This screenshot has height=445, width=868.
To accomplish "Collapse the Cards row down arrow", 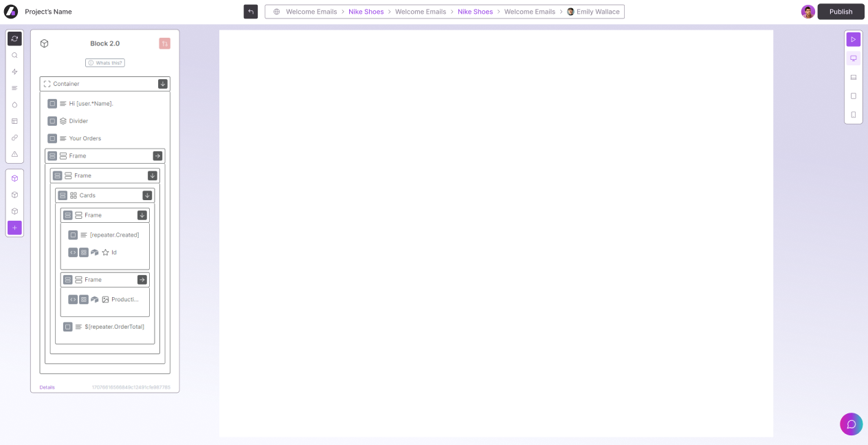I will point(147,195).
